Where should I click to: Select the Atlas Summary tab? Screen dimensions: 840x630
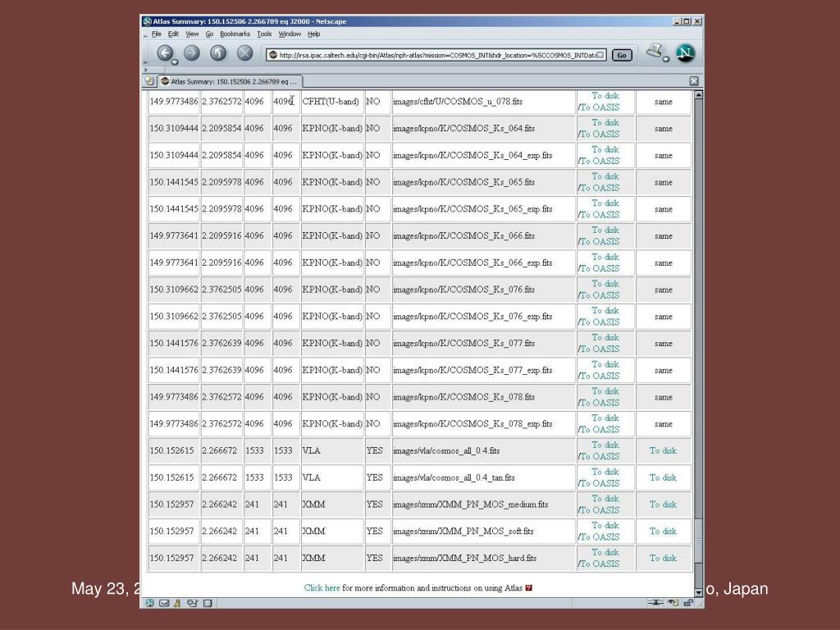point(230,81)
